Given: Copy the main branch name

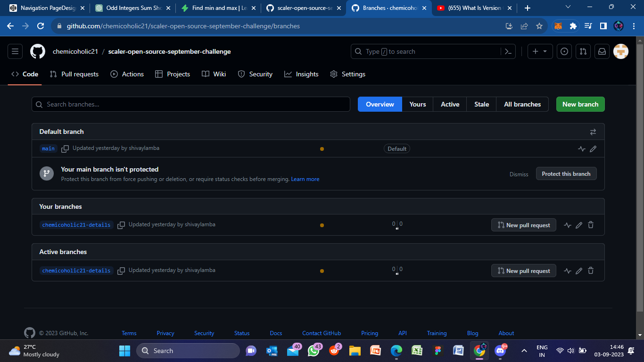Looking at the screenshot, I should click(x=65, y=148).
